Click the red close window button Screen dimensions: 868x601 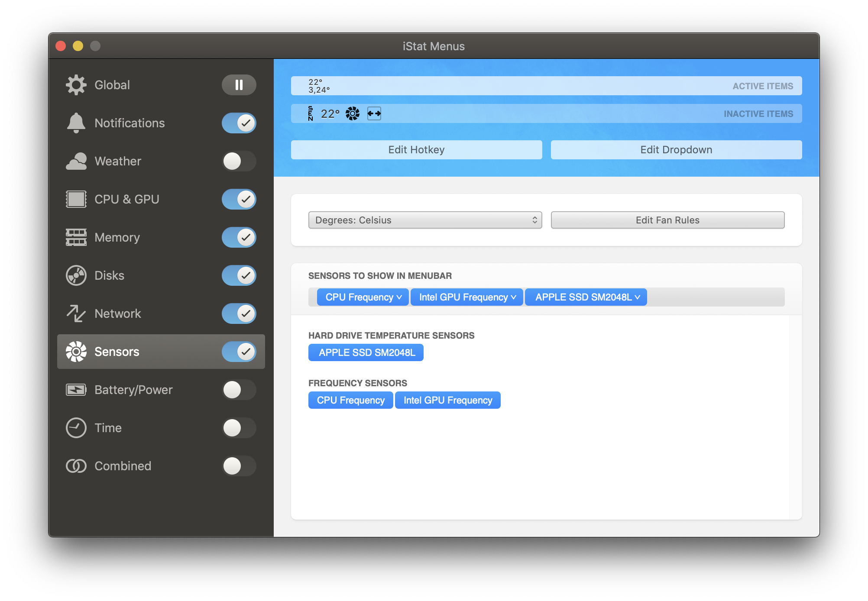(61, 46)
